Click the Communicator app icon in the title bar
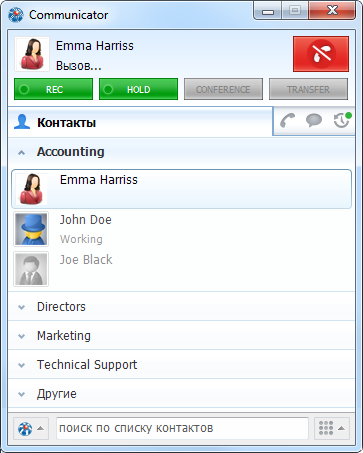 click(16, 15)
